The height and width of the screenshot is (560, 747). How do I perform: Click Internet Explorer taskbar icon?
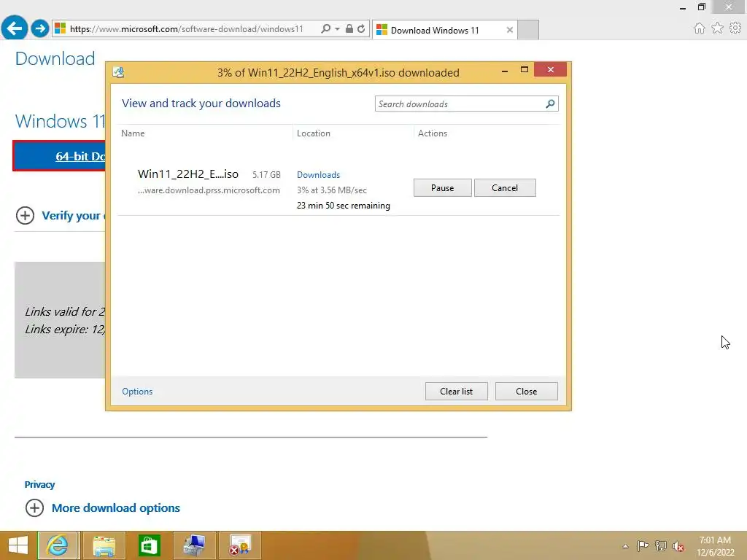point(57,545)
